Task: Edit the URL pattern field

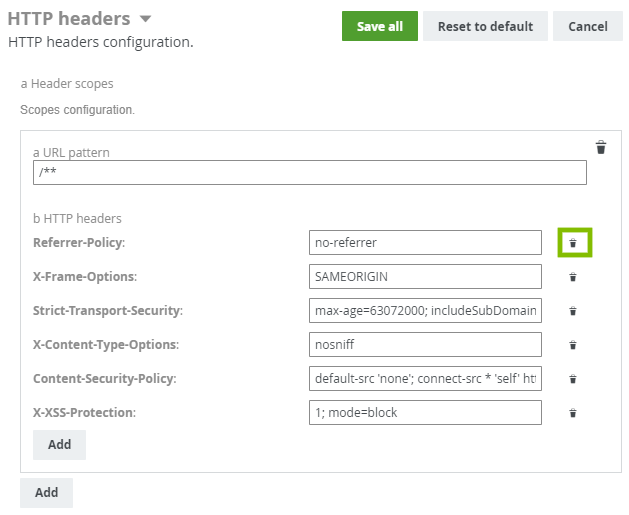Action: [309, 173]
